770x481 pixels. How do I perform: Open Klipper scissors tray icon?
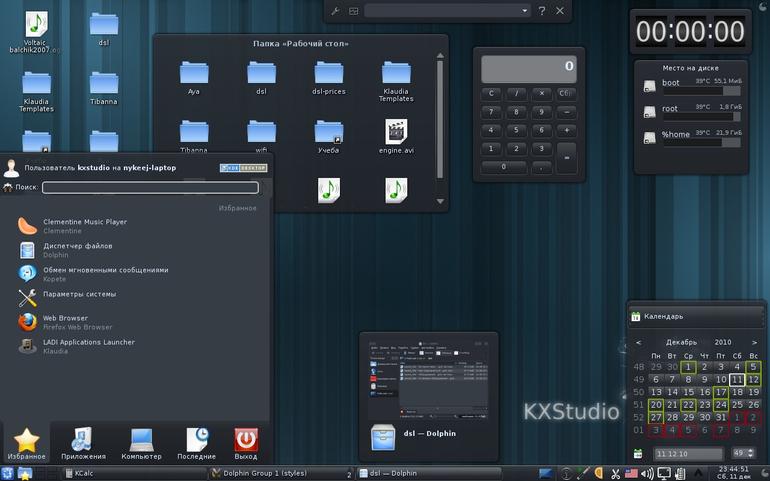click(x=615, y=474)
